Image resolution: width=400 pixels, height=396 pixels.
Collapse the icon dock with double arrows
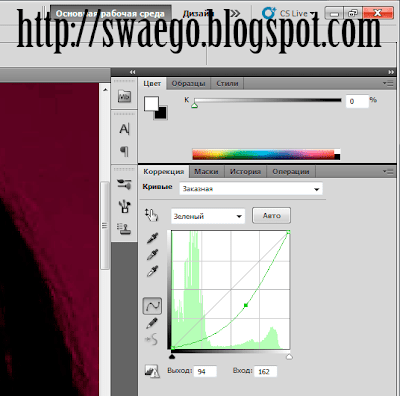pyautogui.click(x=133, y=72)
